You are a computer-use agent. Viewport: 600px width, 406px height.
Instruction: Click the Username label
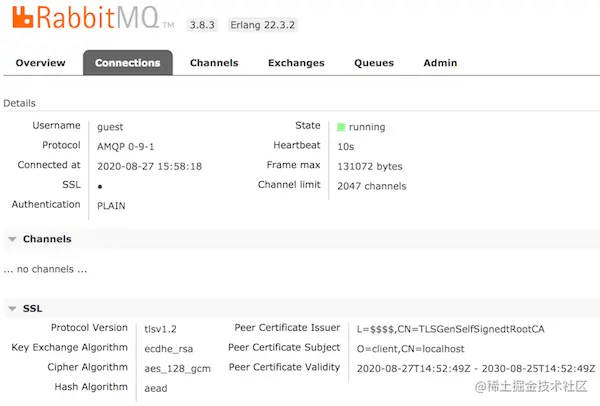pos(56,126)
